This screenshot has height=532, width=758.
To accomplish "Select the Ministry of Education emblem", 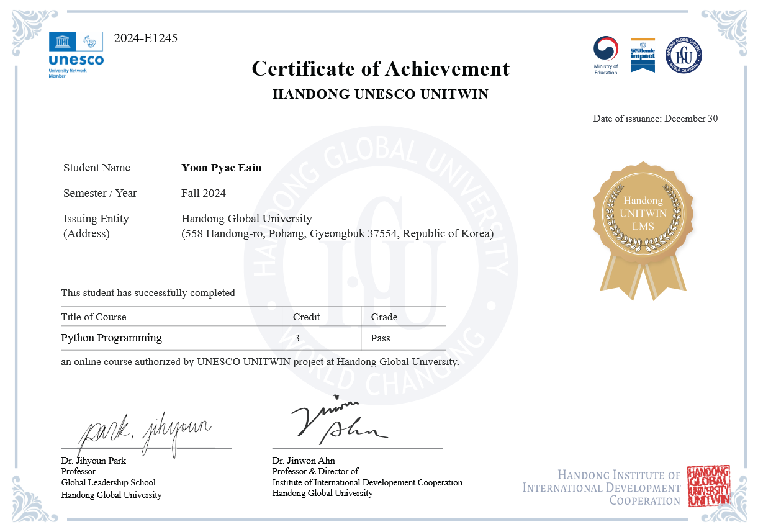I will click(605, 49).
